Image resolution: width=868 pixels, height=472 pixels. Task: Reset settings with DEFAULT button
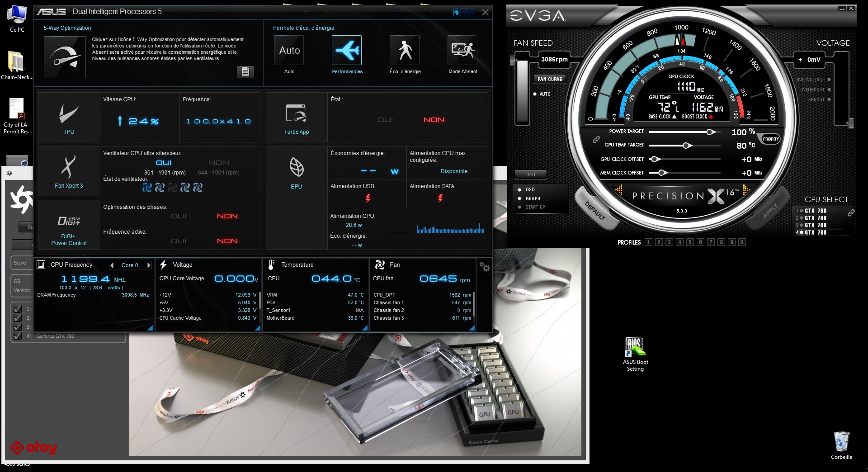click(595, 210)
